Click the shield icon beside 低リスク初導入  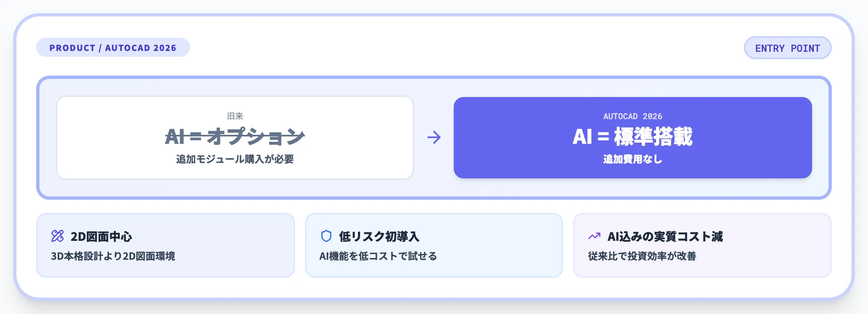(326, 236)
